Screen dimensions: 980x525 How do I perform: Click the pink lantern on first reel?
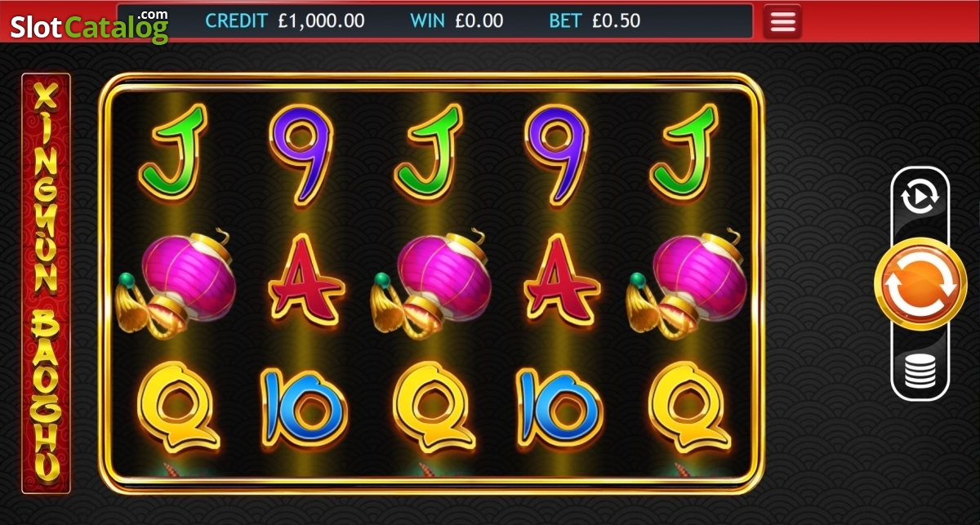coord(176,282)
